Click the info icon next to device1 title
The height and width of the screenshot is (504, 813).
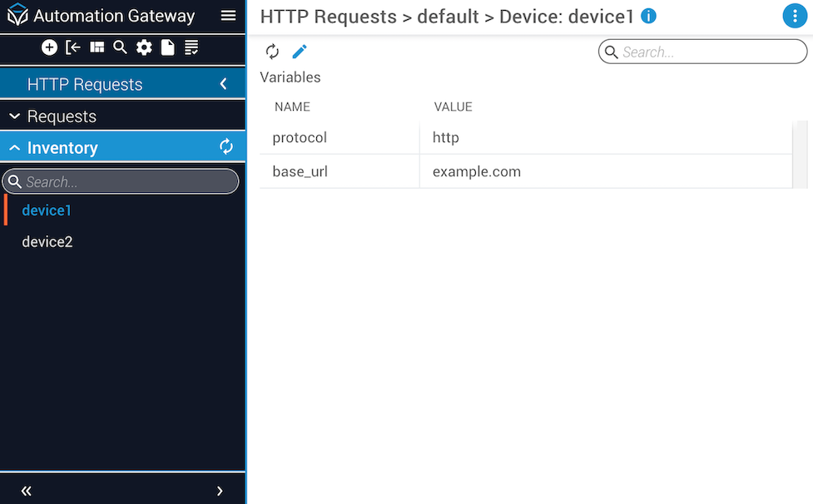(648, 16)
